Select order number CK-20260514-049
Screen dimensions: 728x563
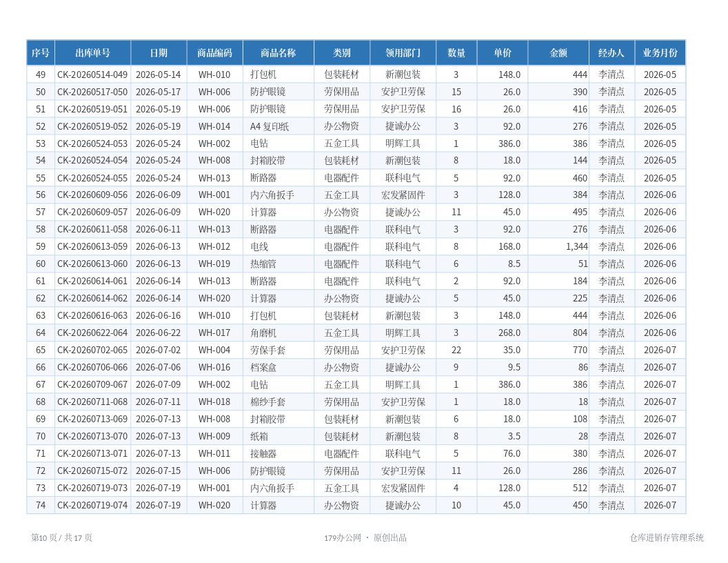(92, 75)
